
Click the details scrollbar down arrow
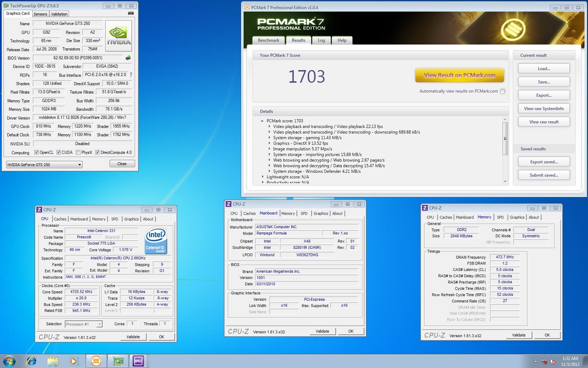(x=505, y=182)
